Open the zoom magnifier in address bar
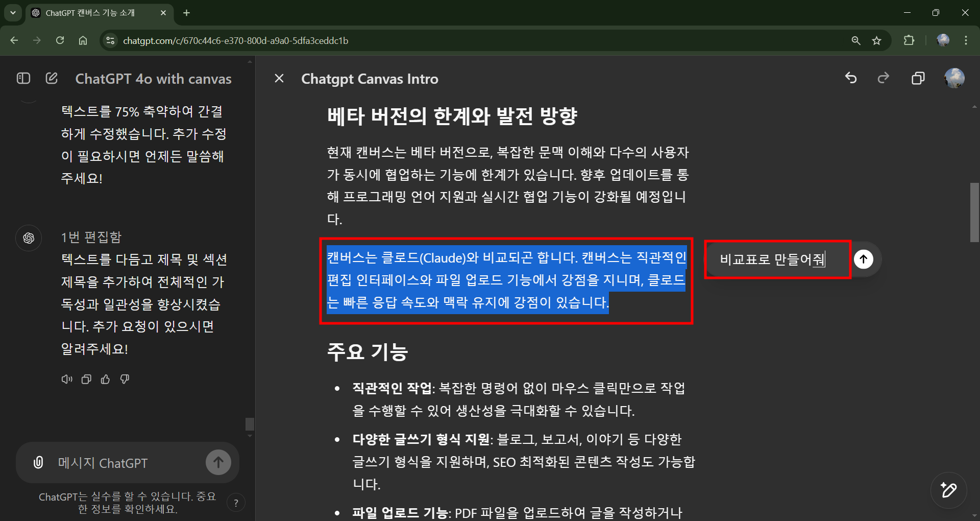 856,40
